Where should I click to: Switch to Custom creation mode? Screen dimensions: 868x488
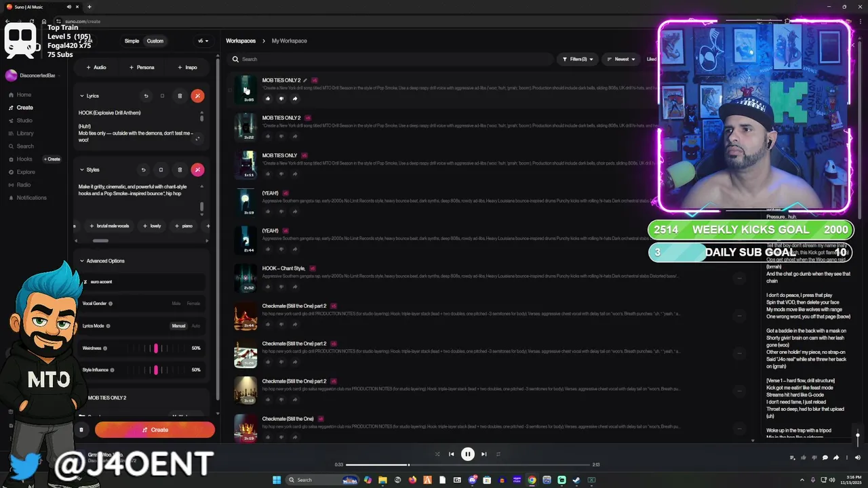pyautogui.click(x=155, y=41)
